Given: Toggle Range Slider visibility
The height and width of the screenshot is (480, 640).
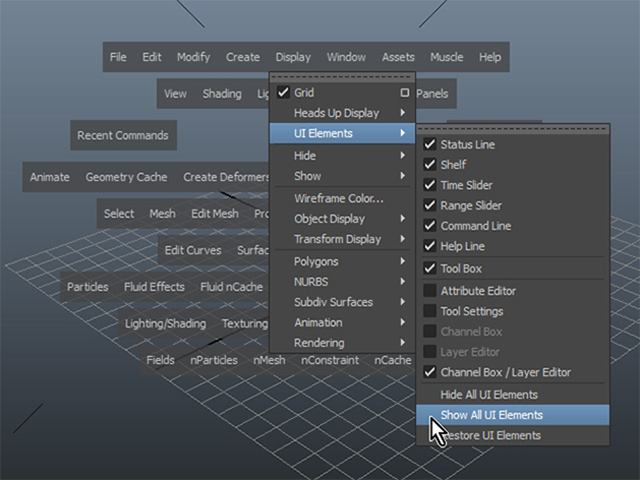Looking at the screenshot, I should tap(429, 205).
